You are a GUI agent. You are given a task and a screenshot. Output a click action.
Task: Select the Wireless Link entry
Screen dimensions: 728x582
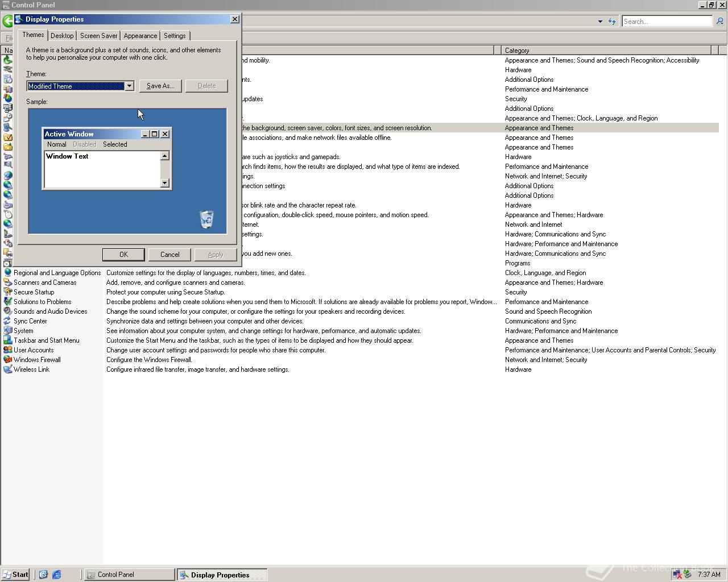(31, 369)
